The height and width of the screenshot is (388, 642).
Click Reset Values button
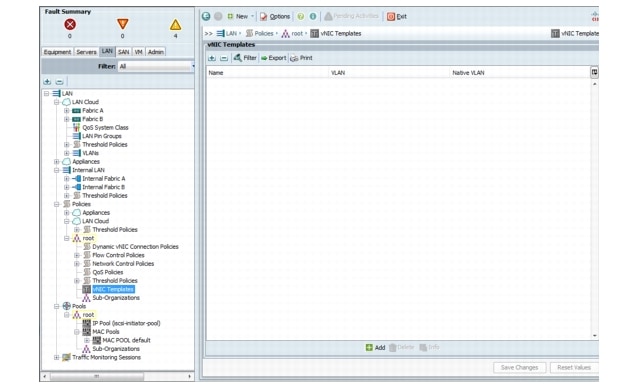pyautogui.click(x=574, y=368)
